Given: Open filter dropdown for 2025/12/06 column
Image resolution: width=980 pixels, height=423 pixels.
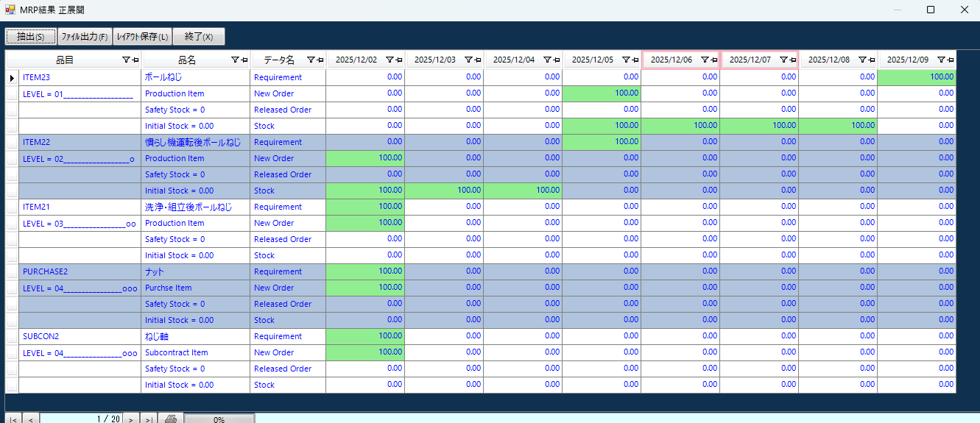Looking at the screenshot, I should click(x=705, y=60).
